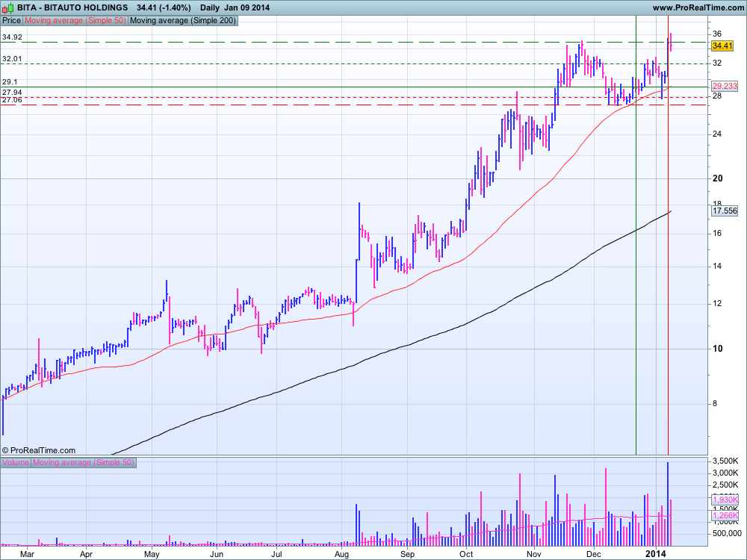The height and width of the screenshot is (560, 747).
Task: Click the candlestick icon beside BITA title
Action: click(x=7, y=7)
